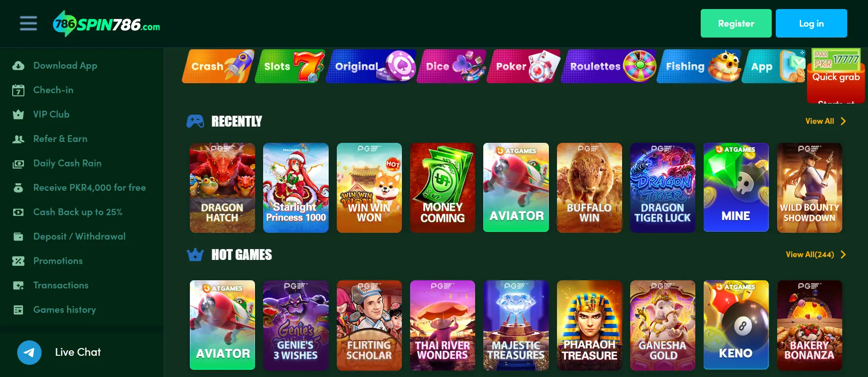Screen dimensions: 868x377
Task: Switch to the Fishing category tab
Action: [699, 66]
